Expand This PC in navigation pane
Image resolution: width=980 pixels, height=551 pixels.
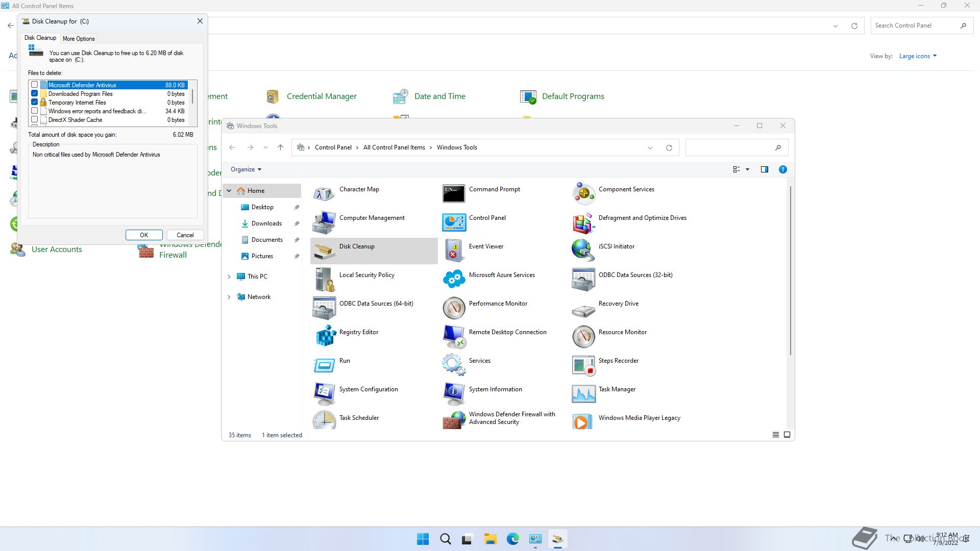pos(229,277)
